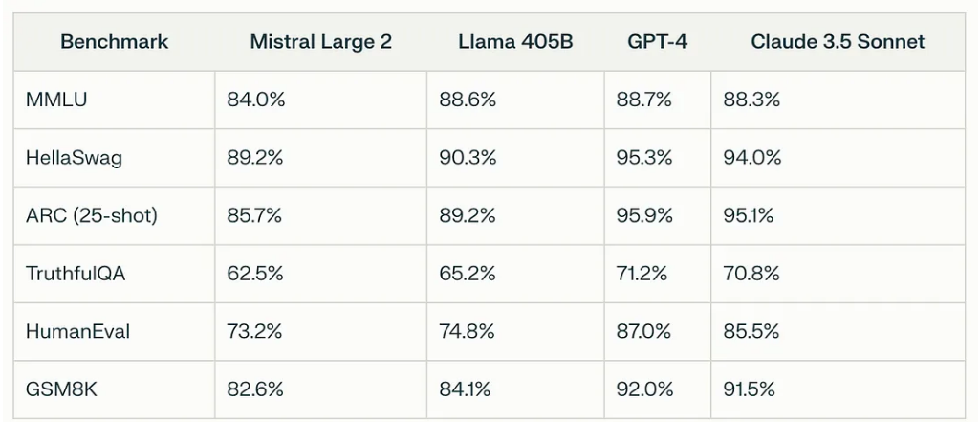Select the HellaSwag row label
The width and height of the screenshot is (980, 422).
74,158
